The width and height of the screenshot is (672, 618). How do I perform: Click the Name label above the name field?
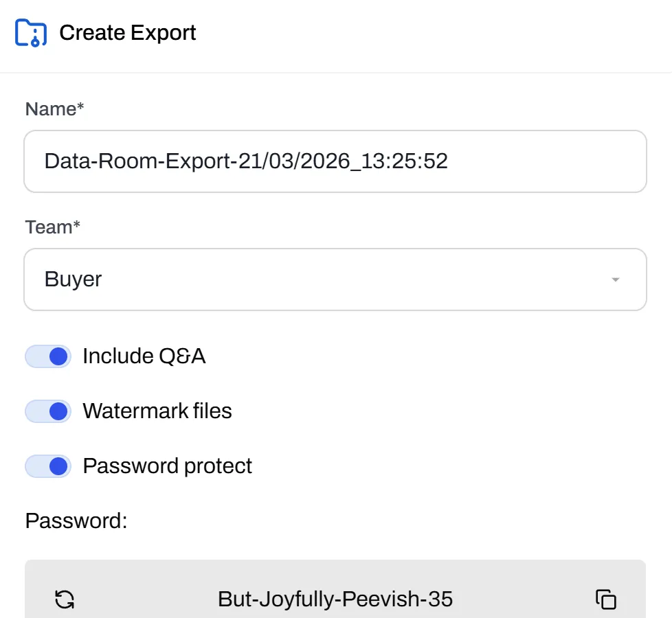tap(54, 108)
